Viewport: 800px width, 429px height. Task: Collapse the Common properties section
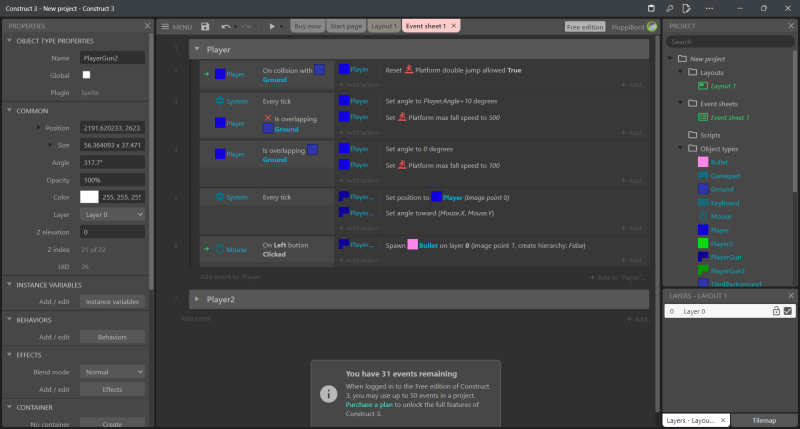pos(9,111)
